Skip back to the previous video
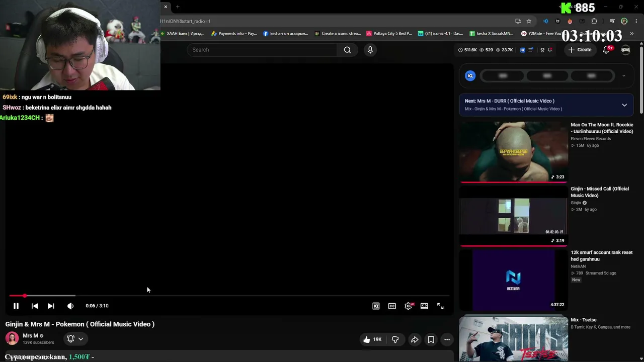The height and width of the screenshot is (362, 644). (35, 306)
